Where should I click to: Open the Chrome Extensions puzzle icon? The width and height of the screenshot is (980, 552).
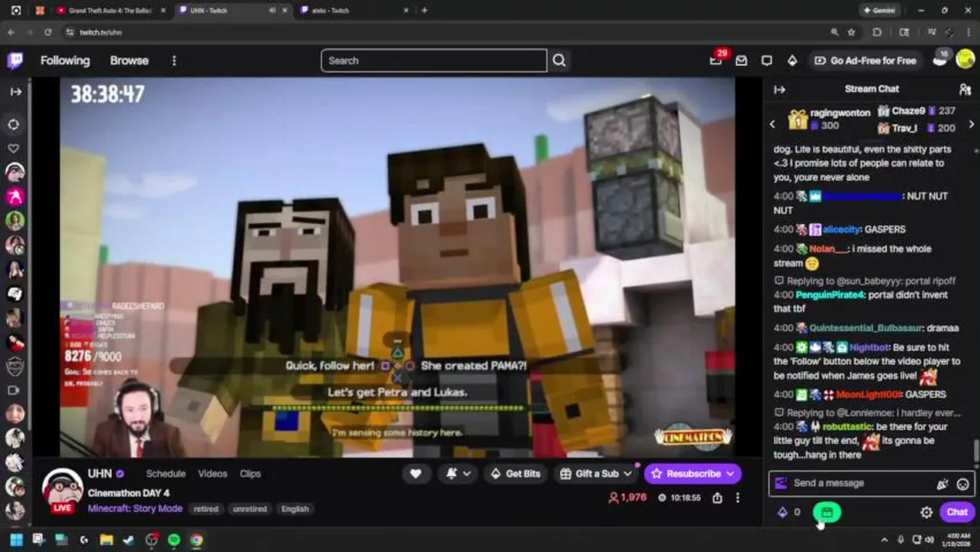(x=877, y=32)
